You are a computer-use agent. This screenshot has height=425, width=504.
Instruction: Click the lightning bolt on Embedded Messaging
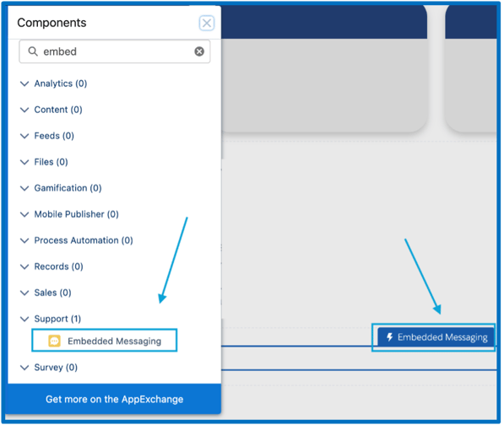click(x=389, y=337)
